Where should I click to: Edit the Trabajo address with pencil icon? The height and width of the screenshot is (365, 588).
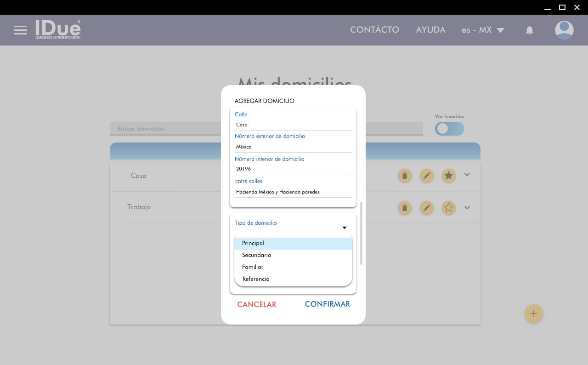pyautogui.click(x=427, y=208)
